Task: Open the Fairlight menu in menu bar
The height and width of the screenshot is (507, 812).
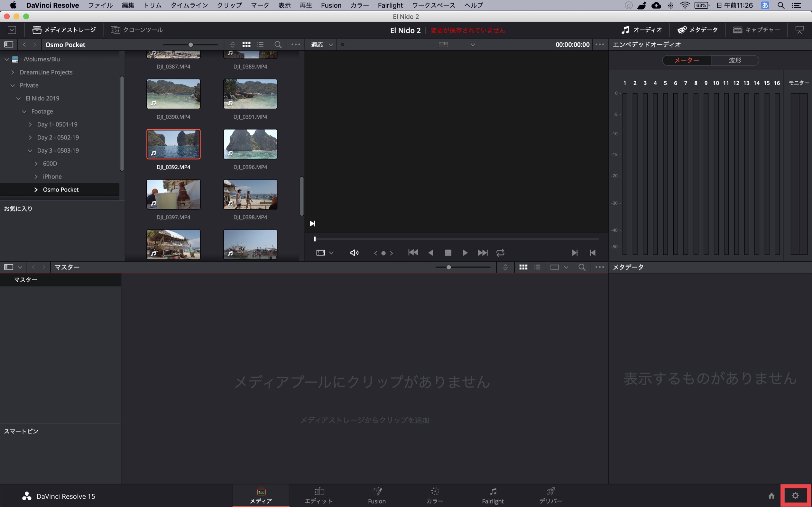Action: (x=390, y=5)
